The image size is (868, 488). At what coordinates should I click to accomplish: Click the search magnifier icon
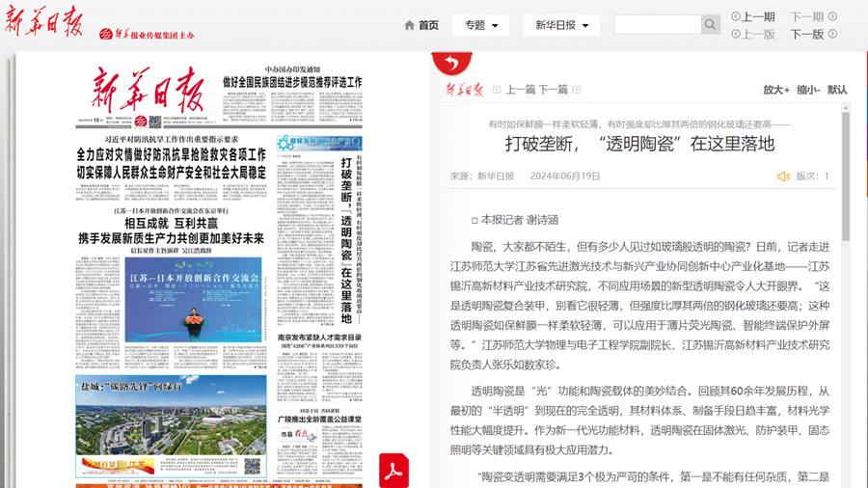(710, 25)
